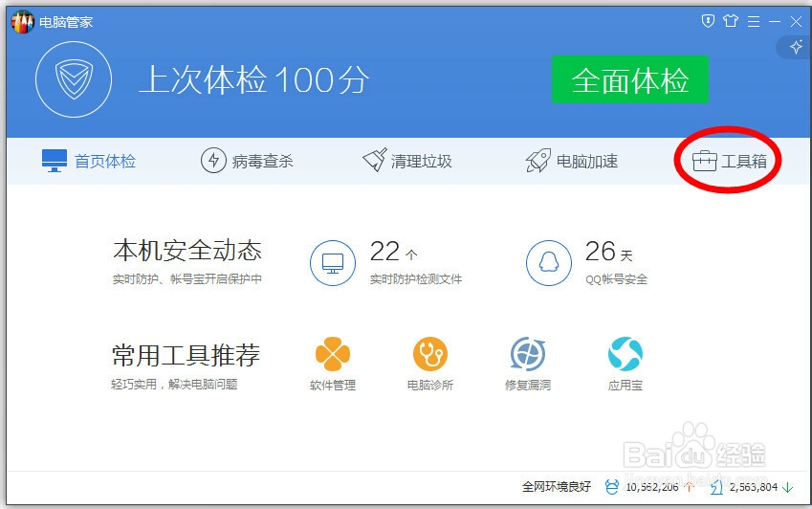Click the 全网环境良好 status text

tap(557, 487)
